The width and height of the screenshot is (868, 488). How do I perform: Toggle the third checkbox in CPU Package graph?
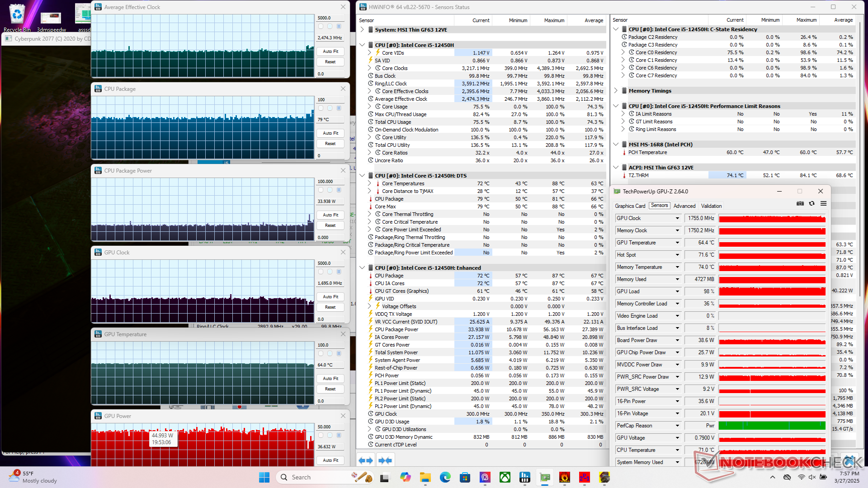pos(339,108)
